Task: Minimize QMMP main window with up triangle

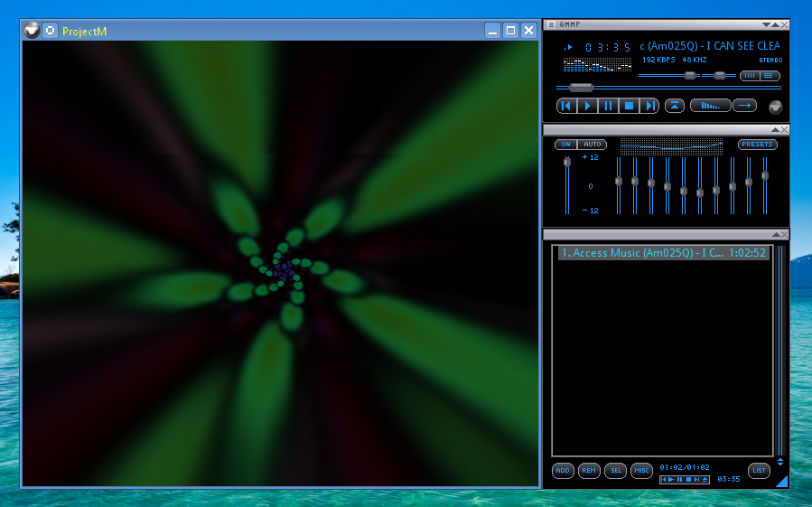Action: pyautogui.click(x=775, y=25)
